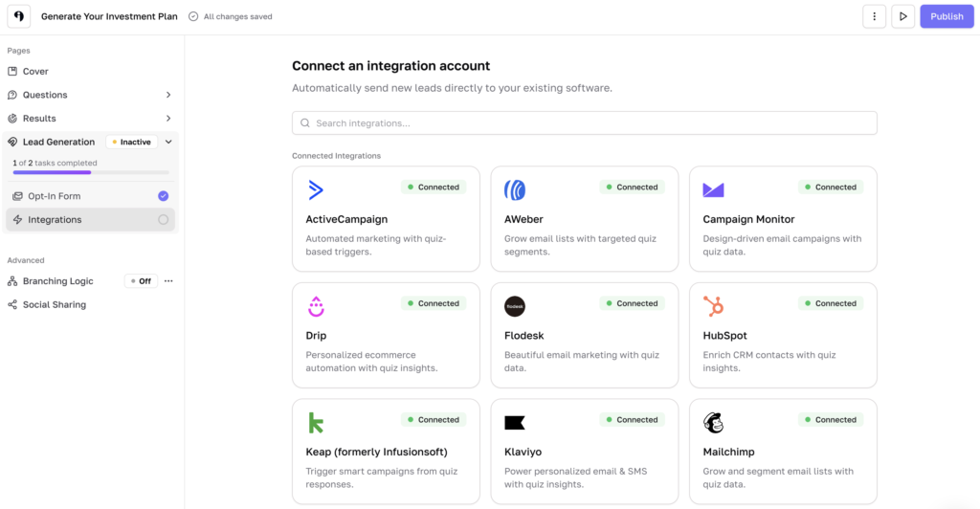
Task: Click the Flodesk logo
Action: 515,306
